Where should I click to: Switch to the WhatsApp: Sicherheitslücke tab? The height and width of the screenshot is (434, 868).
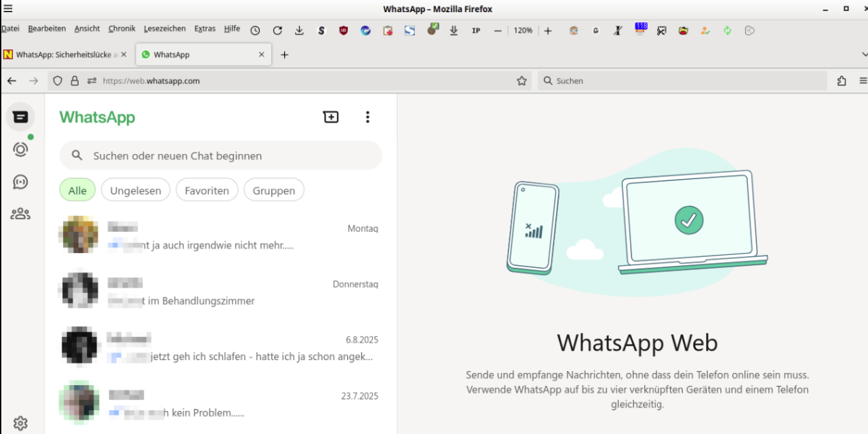[x=67, y=55]
